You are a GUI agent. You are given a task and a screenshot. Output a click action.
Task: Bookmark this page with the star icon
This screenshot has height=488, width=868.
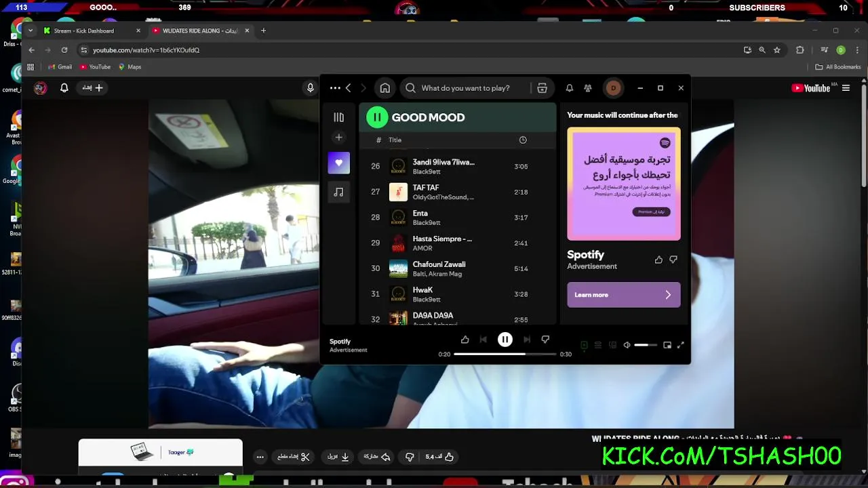click(x=777, y=50)
